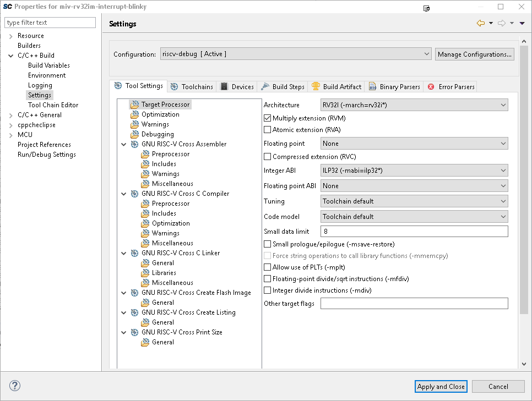Click the forward navigation arrow icon
Viewport: 532px width, 401px height.
click(502, 24)
